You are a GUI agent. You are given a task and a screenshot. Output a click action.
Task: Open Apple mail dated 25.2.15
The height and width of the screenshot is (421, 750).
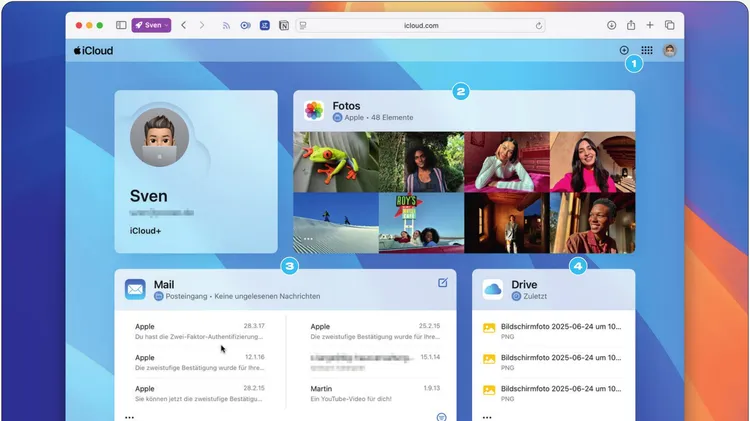click(375, 331)
